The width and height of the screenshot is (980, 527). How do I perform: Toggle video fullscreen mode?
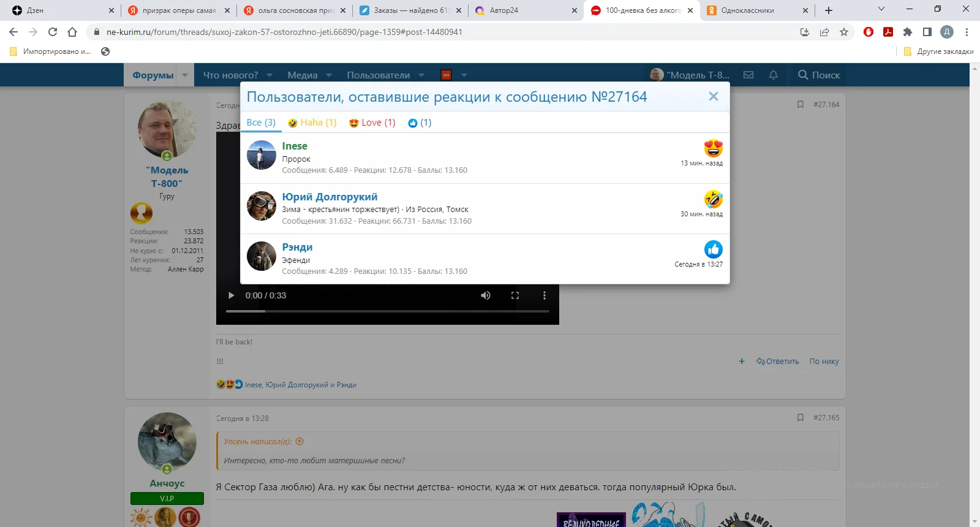click(x=515, y=295)
